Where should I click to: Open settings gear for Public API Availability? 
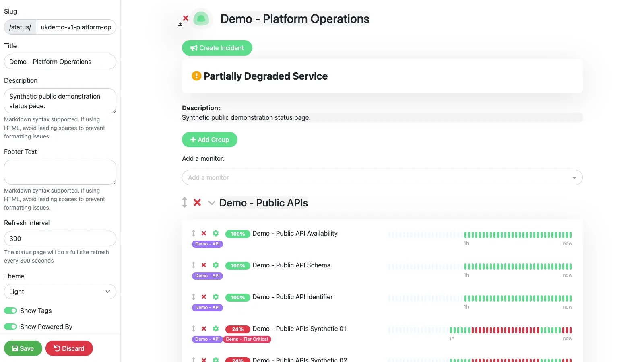pyautogui.click(x=216, y=233)
